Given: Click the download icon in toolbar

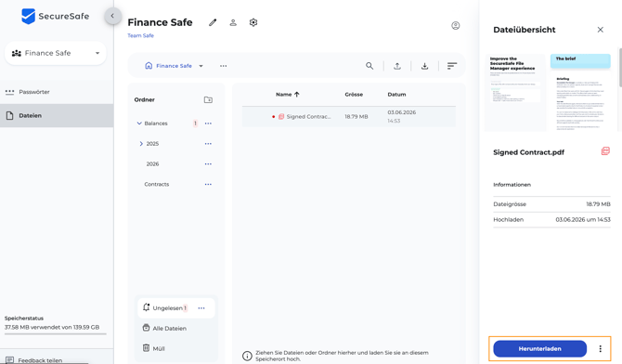Looking at the screenshot, I should [424, 66].
